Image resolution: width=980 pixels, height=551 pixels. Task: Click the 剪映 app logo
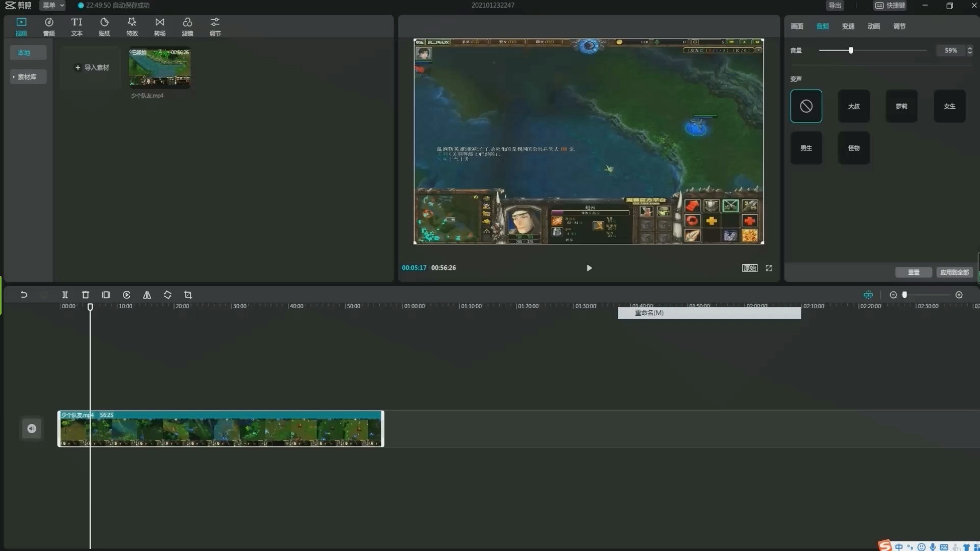(x=18, y=5)
